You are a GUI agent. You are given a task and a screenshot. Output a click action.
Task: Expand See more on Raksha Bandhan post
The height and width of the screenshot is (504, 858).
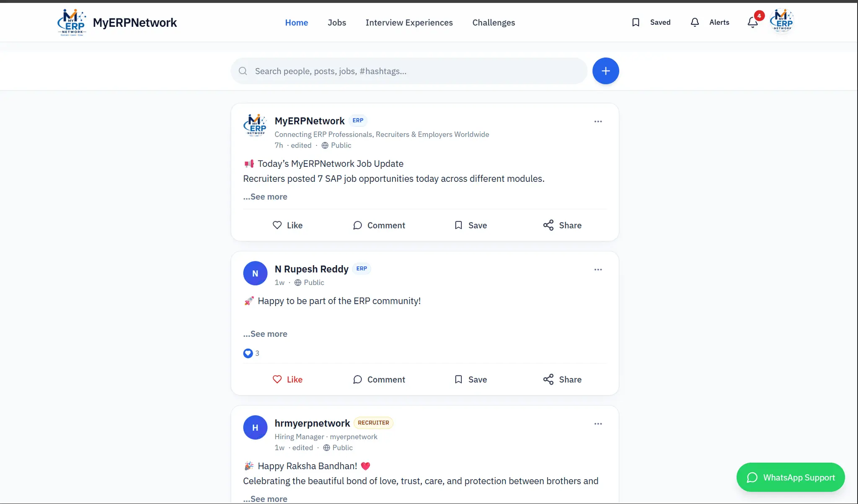point(265,499)
